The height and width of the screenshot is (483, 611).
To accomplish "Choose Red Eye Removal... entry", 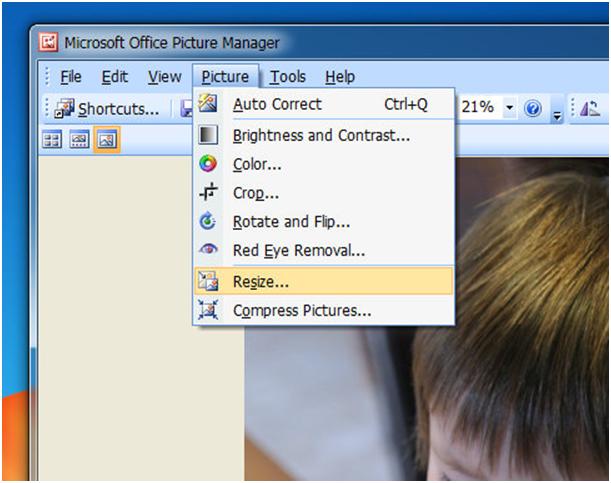I will 324,250.
